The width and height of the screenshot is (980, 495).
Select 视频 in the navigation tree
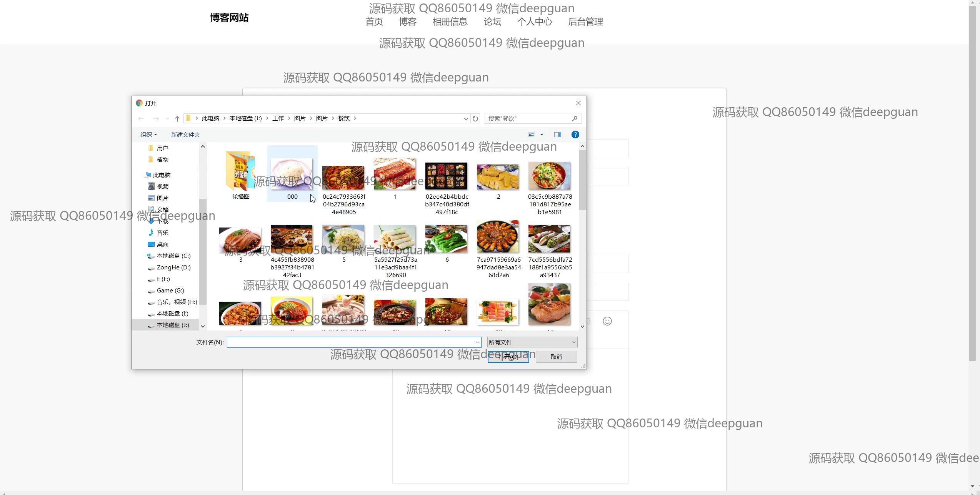pyautogui.click(x=162, y=186)
